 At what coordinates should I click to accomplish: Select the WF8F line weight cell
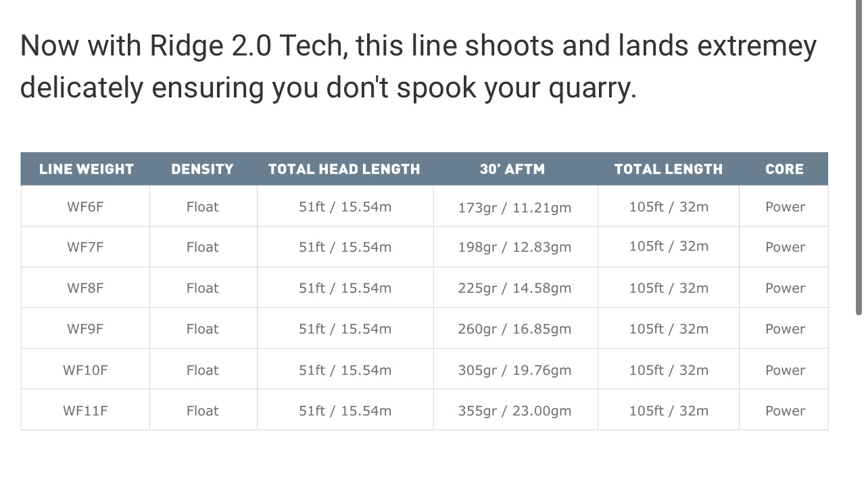[x=85, y=288]
